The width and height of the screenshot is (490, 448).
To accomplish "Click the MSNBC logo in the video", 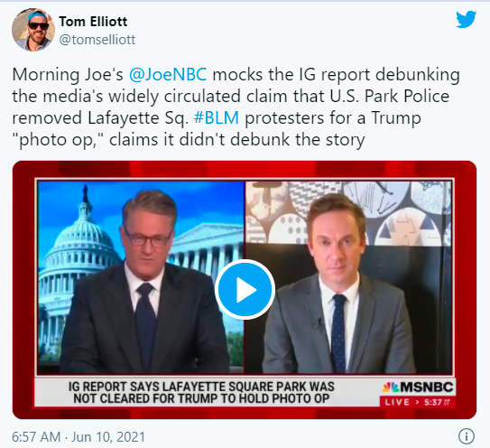I will (418, 387).
